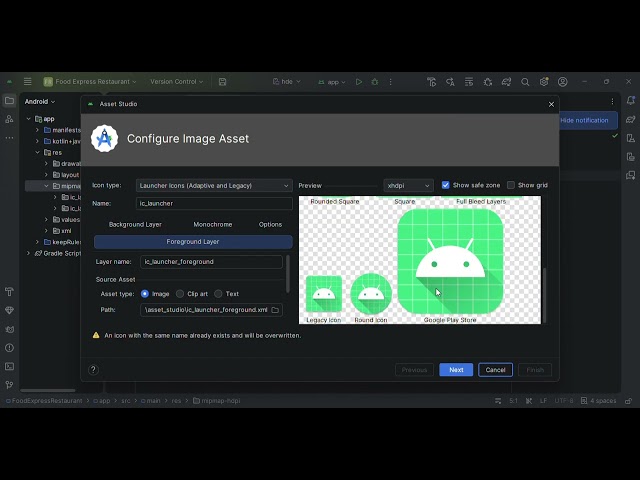Click the layer settings vertical scrollbar
Image resolution: width=640 pixels, height=480 pixels.
point(288,274)
